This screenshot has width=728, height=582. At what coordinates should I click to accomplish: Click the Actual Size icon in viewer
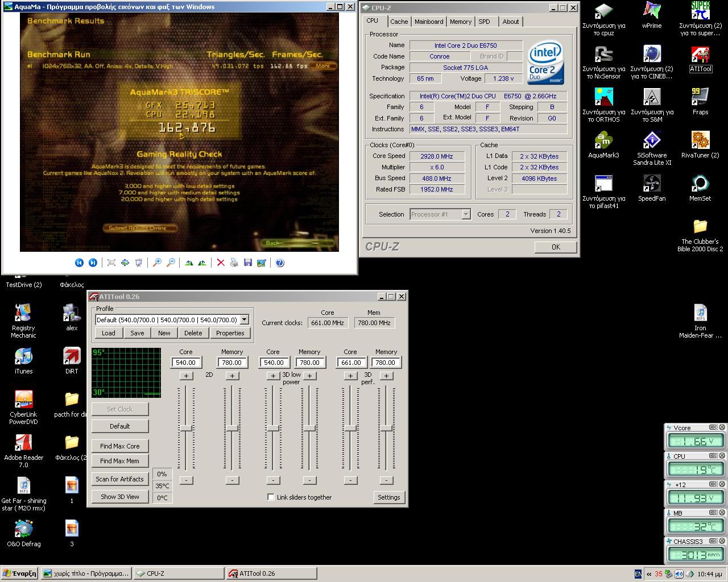click(x=125, y=263)
